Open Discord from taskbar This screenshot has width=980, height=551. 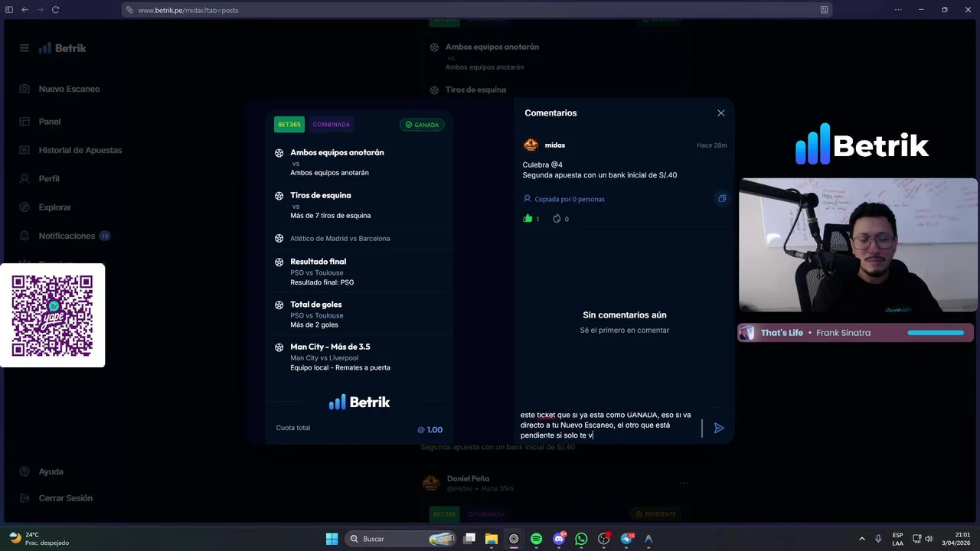pyautogui.click(x=559, y=539)
